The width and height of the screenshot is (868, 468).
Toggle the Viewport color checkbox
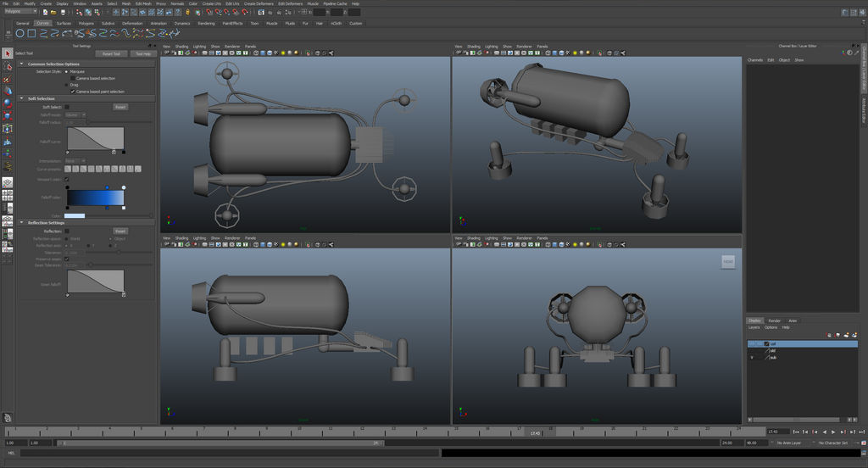coord(67,180)
